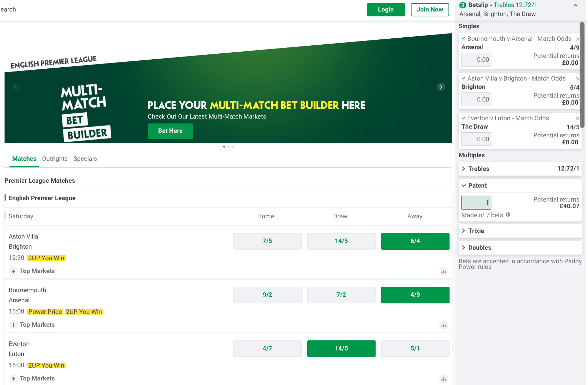Untick the Brighton selection checkbox
This screenshot has width=588, height=385.
pos(464,78)
